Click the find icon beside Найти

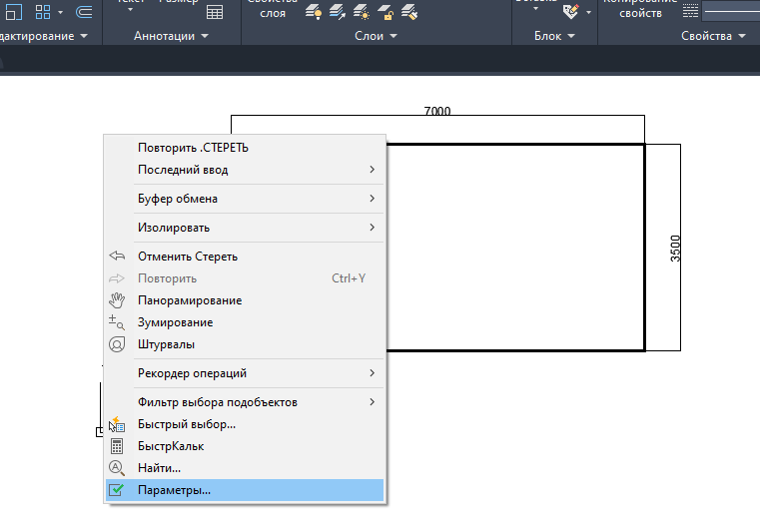(117, 468)
